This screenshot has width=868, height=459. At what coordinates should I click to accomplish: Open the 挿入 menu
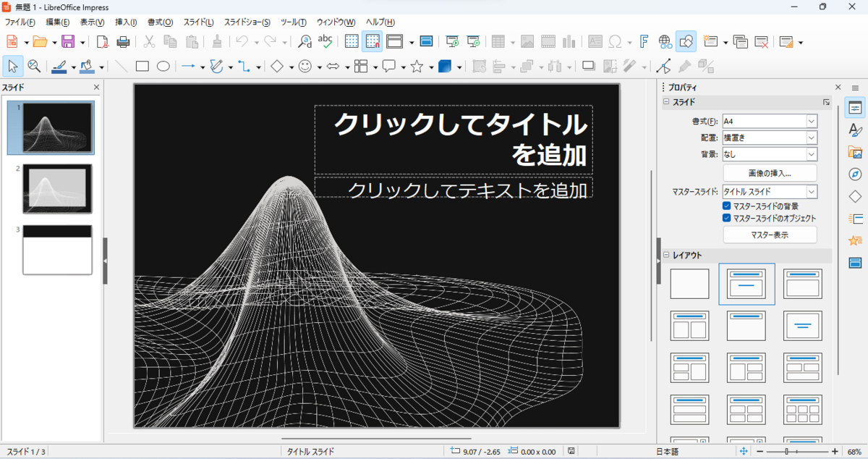[x=126, y=22]
